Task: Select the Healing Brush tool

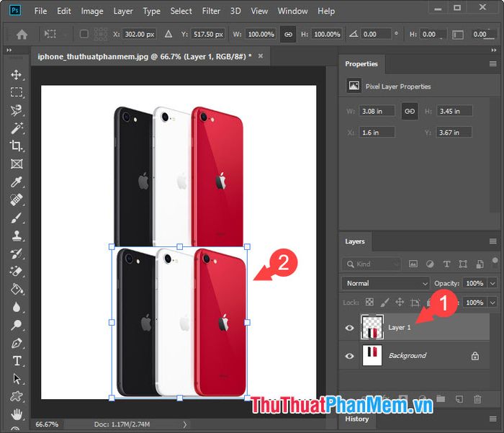Action: 17,200
